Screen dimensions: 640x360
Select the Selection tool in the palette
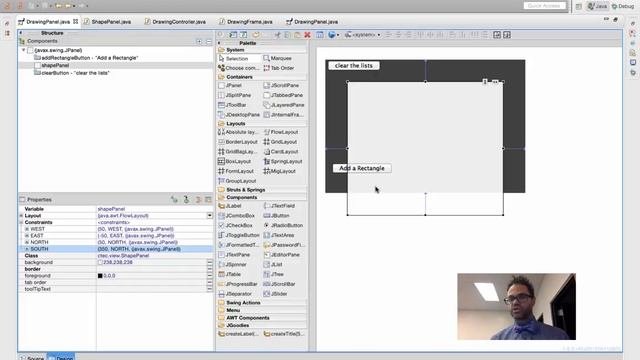(x=238, y=58)
